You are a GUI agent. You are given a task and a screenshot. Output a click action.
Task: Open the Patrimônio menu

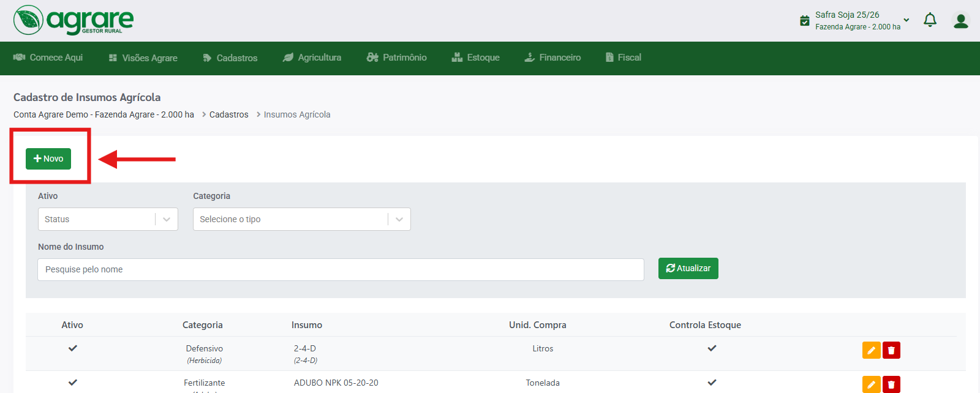click(397, 58)
